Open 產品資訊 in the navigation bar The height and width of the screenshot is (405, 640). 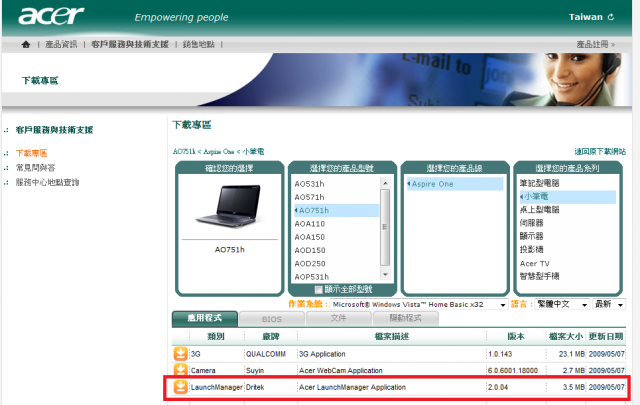[x=61, y=45]
